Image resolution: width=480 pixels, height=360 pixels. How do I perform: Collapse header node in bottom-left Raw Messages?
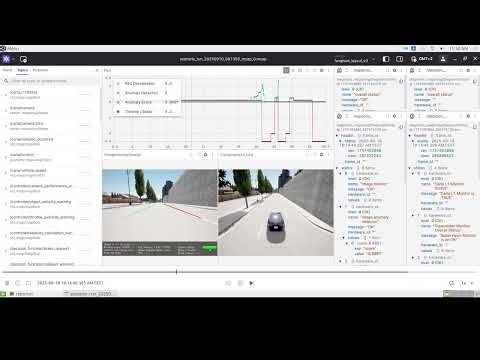(x=337, y=136)
